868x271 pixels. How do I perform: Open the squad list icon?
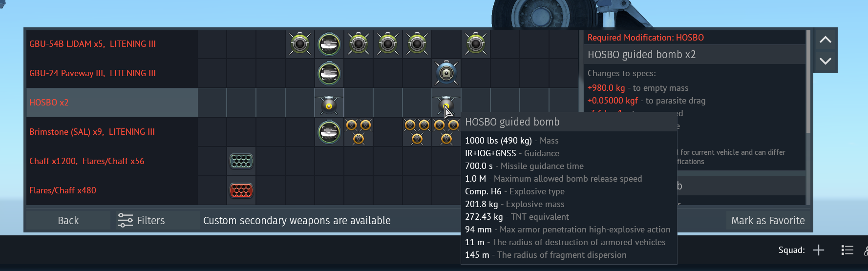click(847, 250)
